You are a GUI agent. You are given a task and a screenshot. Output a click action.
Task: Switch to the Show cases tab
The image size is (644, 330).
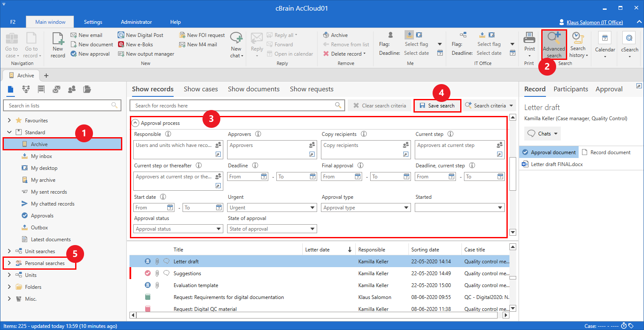(x=200, y=89)
